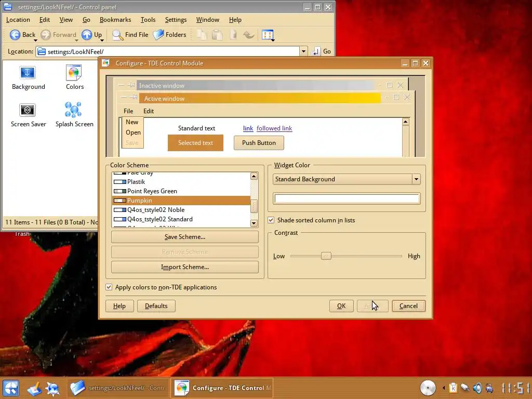Open the Back button history arrow

(35, 41)
